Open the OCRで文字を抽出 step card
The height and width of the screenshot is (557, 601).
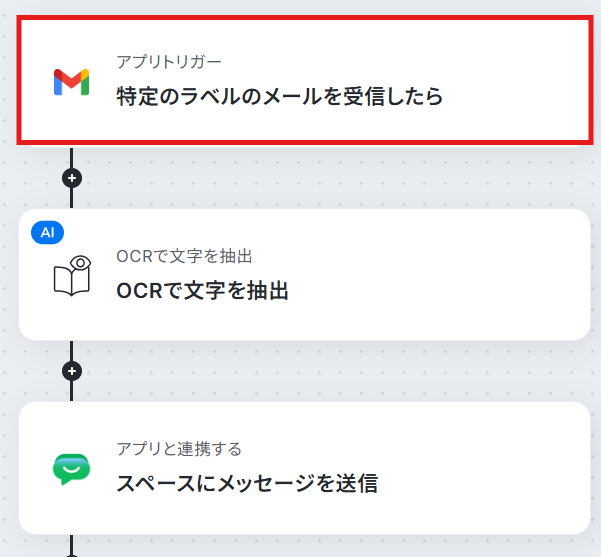click(305, 274)
